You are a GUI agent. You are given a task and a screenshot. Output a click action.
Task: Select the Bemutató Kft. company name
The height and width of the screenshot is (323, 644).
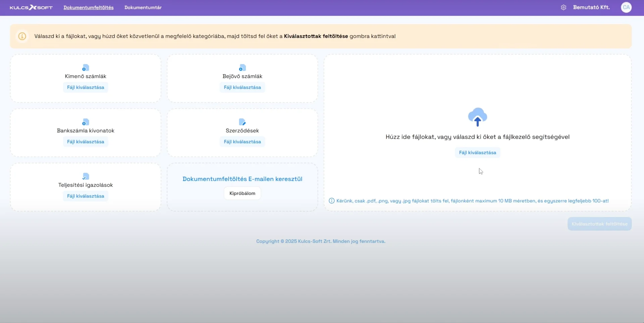591,7
